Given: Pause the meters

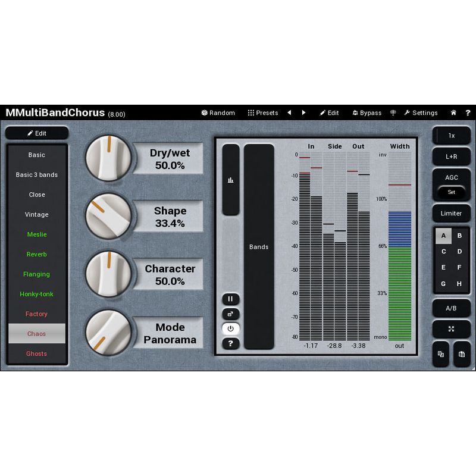Looking at the screenshot, I should [231, 299].
